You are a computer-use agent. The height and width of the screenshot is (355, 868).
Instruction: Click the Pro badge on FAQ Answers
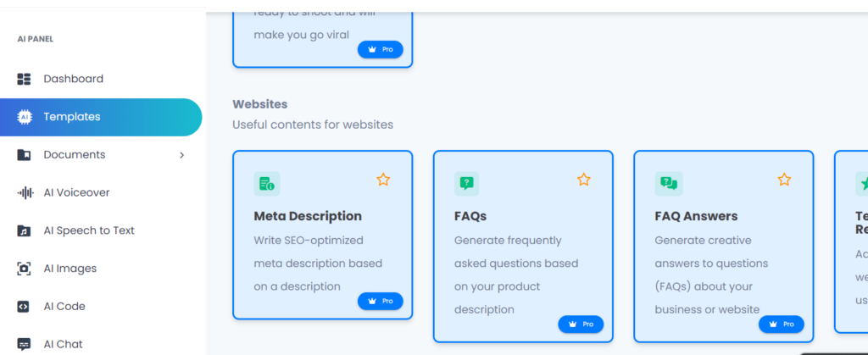click(x=781, y=324)
